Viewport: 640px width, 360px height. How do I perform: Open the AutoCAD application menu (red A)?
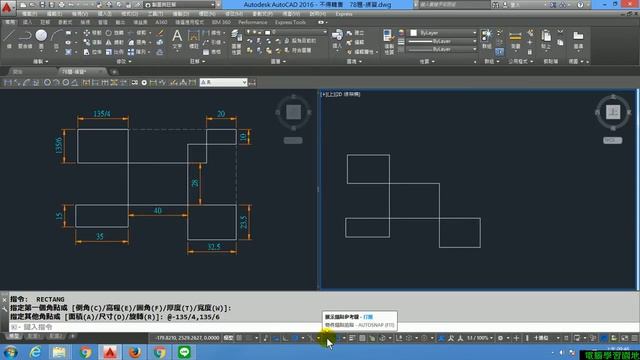pyautogui.click(x=7, y=7)
